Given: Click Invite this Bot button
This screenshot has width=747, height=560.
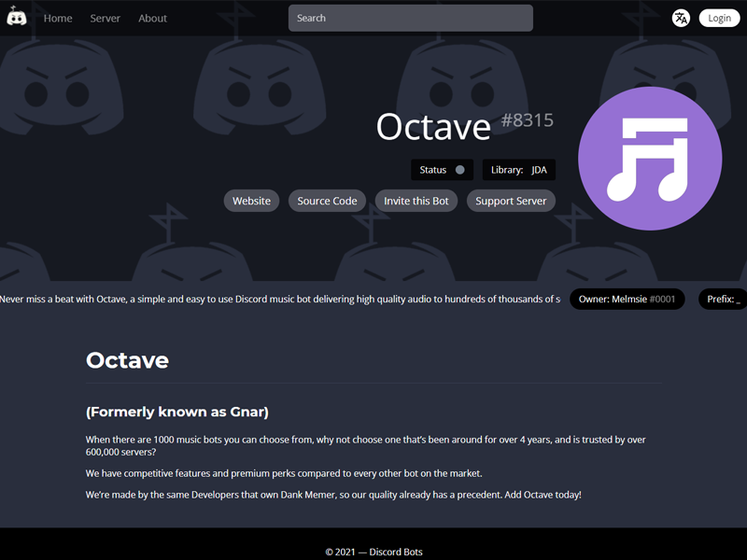Looking at the screenshot, I should point(416,201).
